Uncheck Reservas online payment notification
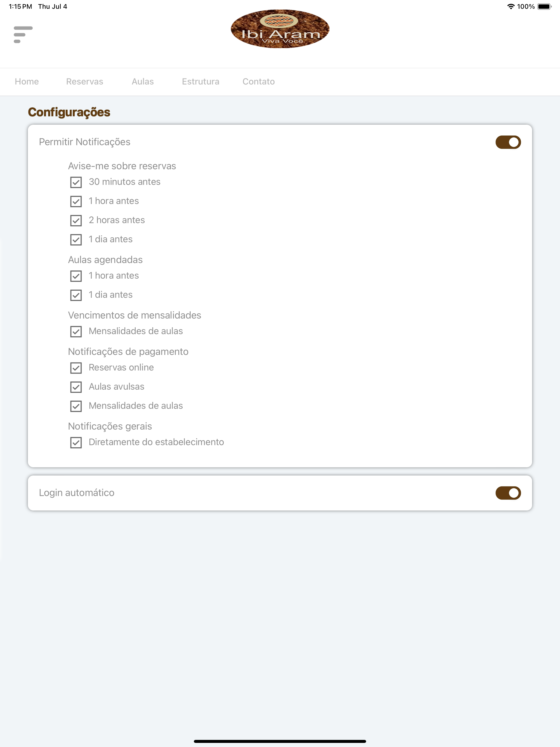The image size is (560, 747). (x=76, y=368)
